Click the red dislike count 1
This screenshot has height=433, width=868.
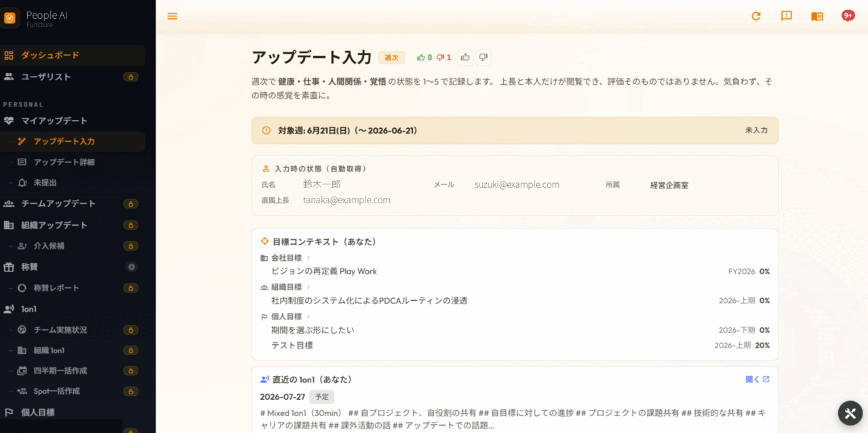pyautogui.click(x=443, y=58)
